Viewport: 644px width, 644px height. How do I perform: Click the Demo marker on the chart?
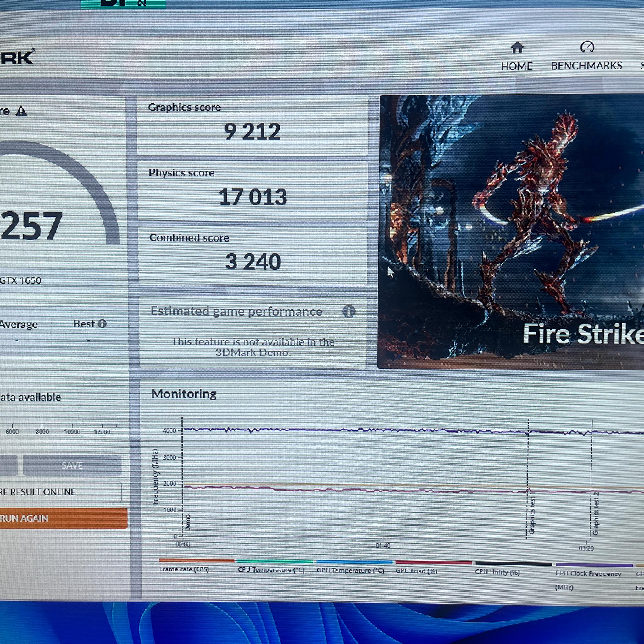[x=188, y=523]
